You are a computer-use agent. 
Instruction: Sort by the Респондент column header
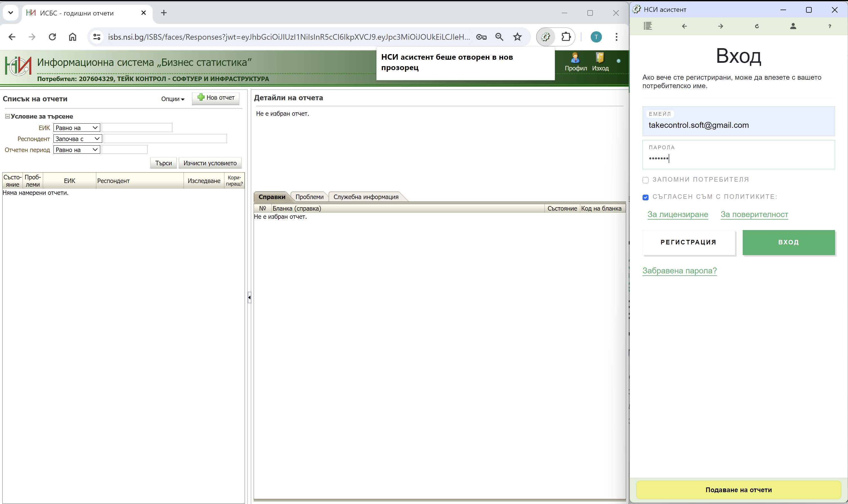[140, 181]
